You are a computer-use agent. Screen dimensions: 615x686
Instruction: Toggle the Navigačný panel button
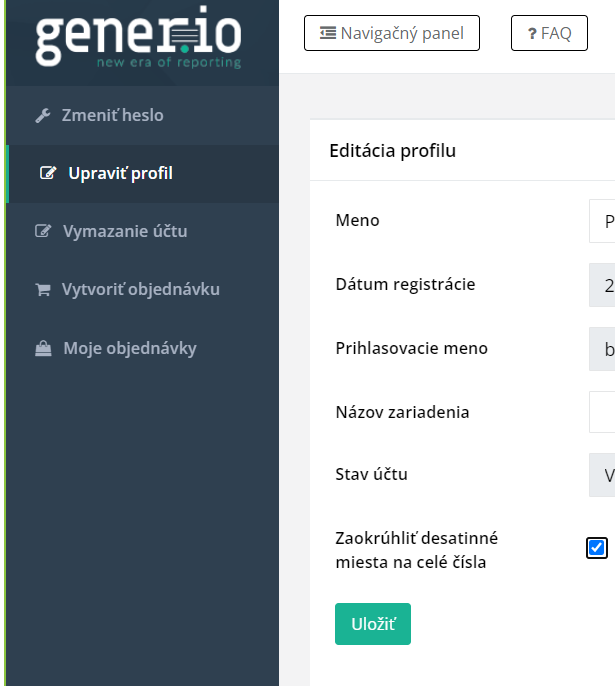tap(392, 33)
